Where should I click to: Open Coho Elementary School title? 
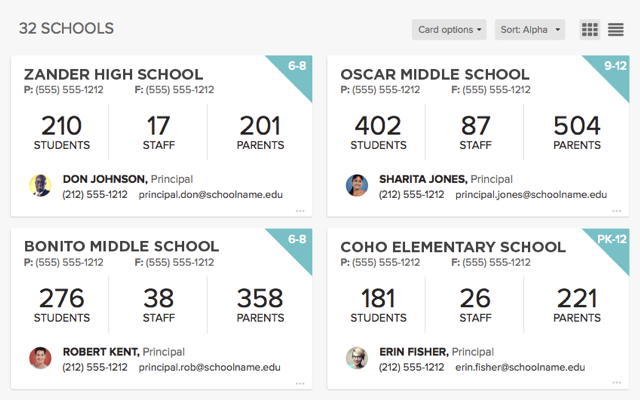[453, 247]
